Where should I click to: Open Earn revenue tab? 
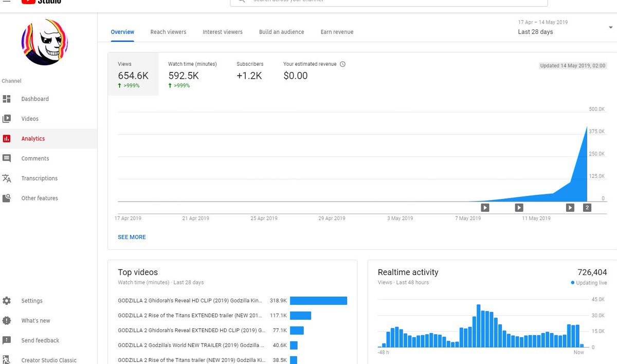coord(337,32)
